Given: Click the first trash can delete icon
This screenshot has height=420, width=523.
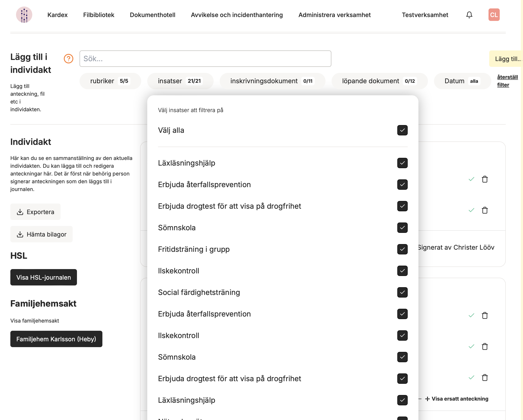Looking at the screenshot, I should 484,179.
